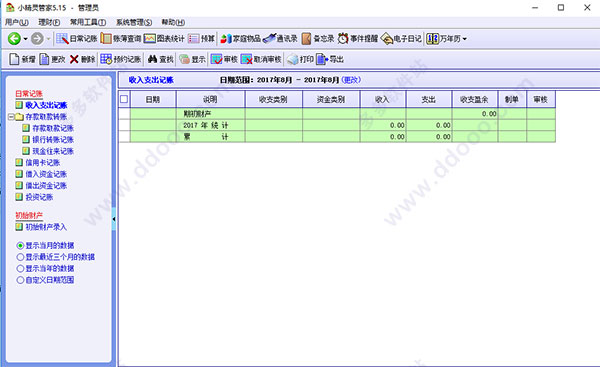Click the 收入 column header
Image resolution: width=600 pixels, height=367 pixels.
[x=382, y=99]
